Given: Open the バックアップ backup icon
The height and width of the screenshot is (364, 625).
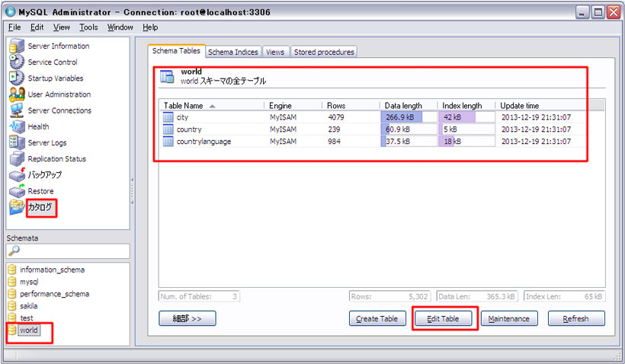Looking at the screenshot, I should 17,175.
